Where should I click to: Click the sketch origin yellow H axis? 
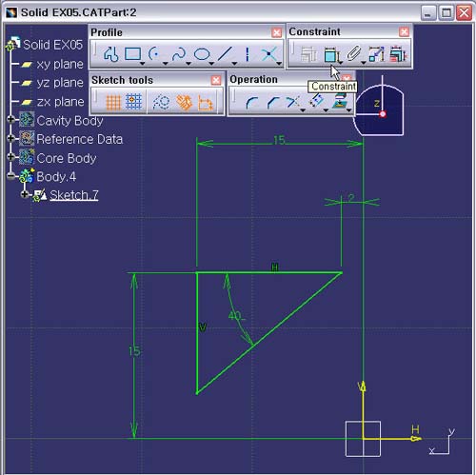coord(392,439)
